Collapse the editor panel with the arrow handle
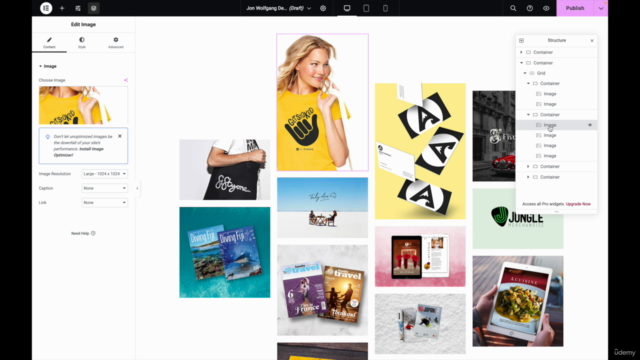The height and width of the screenshot is (360, 640). [137, 188]
